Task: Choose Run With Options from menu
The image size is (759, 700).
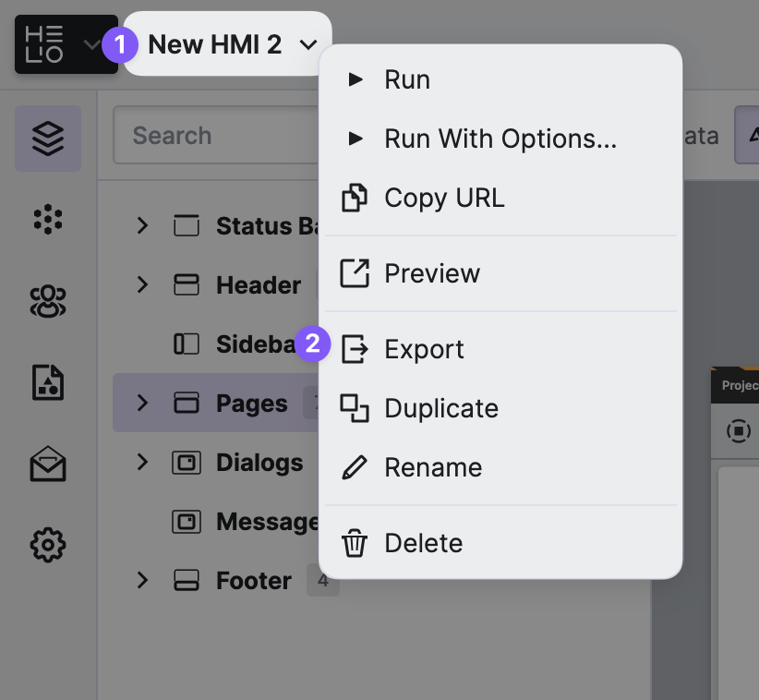Action: [x=500, y=139]
